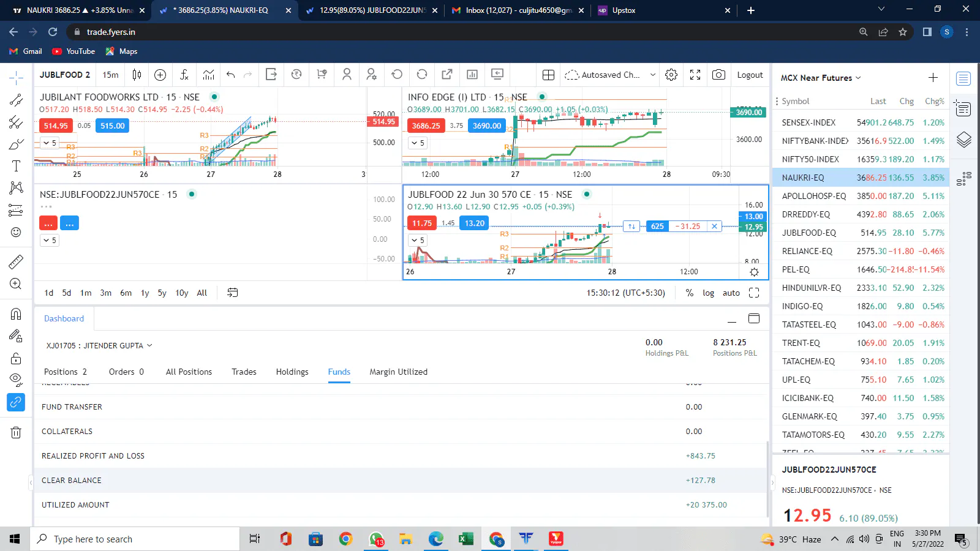Toggle lock all drawing tools
This screenshot has width=980, height=551.
[x=16, y=358]
